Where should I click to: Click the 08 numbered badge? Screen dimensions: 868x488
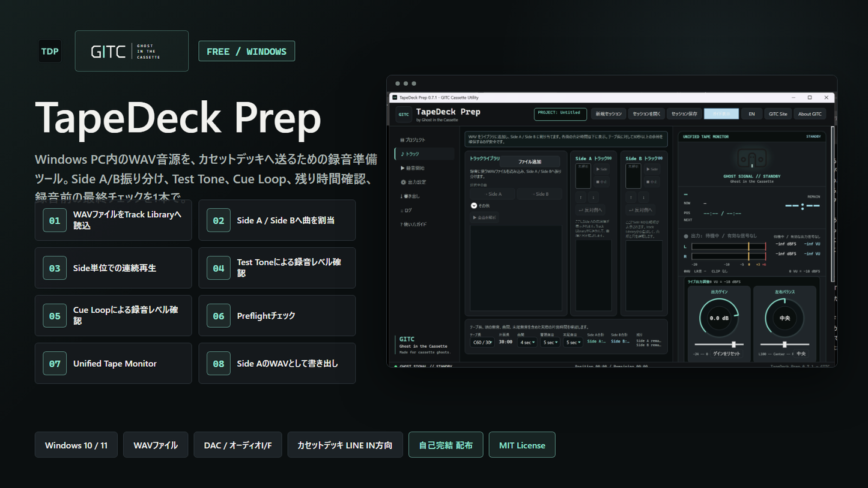pos(218,363)
